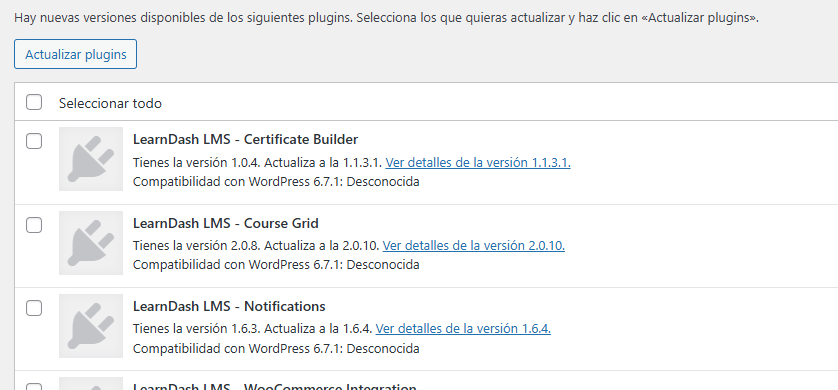Click text 'Tienes la versión 2.0.8'
The height and width of the screenshot is (390, 838).
[197, 246]
